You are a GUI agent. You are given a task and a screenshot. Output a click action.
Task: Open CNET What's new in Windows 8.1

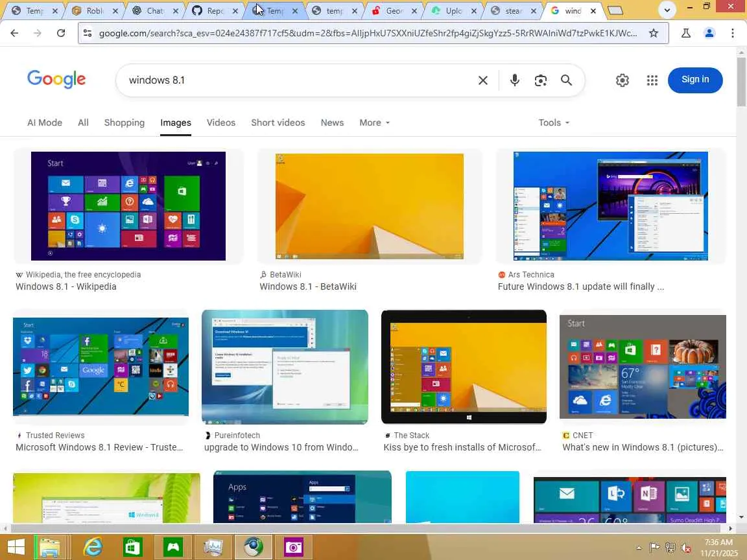(643, 447)
